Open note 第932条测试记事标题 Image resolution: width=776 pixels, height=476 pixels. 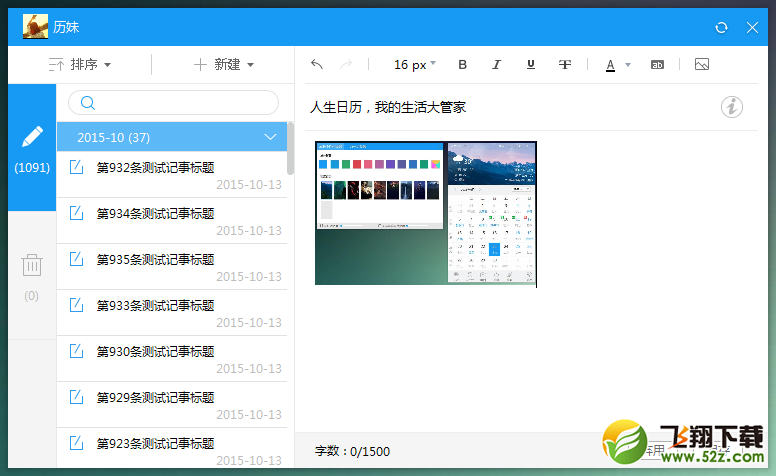172,175
